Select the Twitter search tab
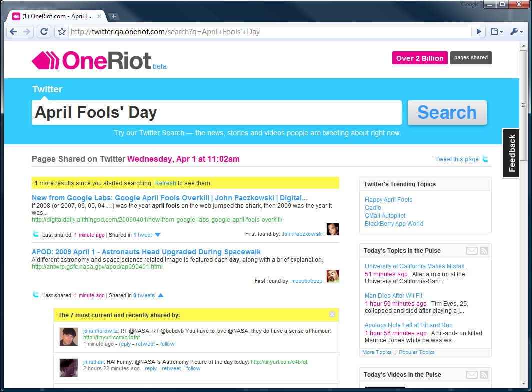Viewport: 532px width, 392px height. [x=47, y=89]
